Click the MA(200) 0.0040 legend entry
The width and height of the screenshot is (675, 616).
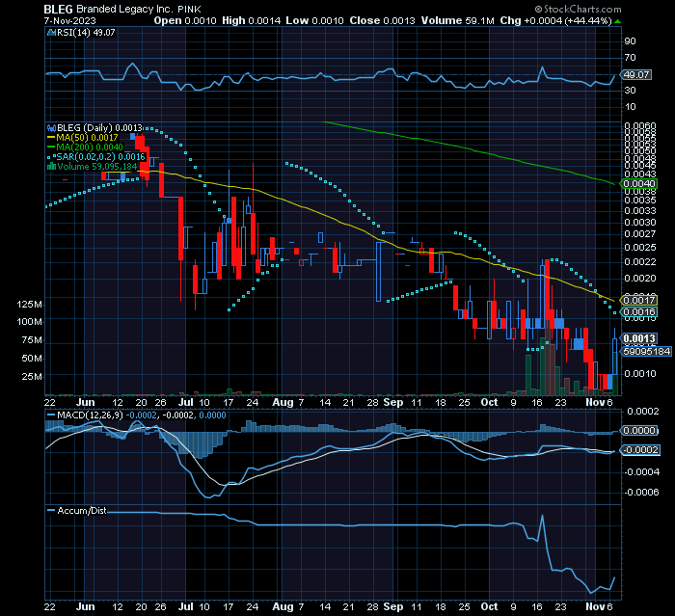click(x=90, y=147)
